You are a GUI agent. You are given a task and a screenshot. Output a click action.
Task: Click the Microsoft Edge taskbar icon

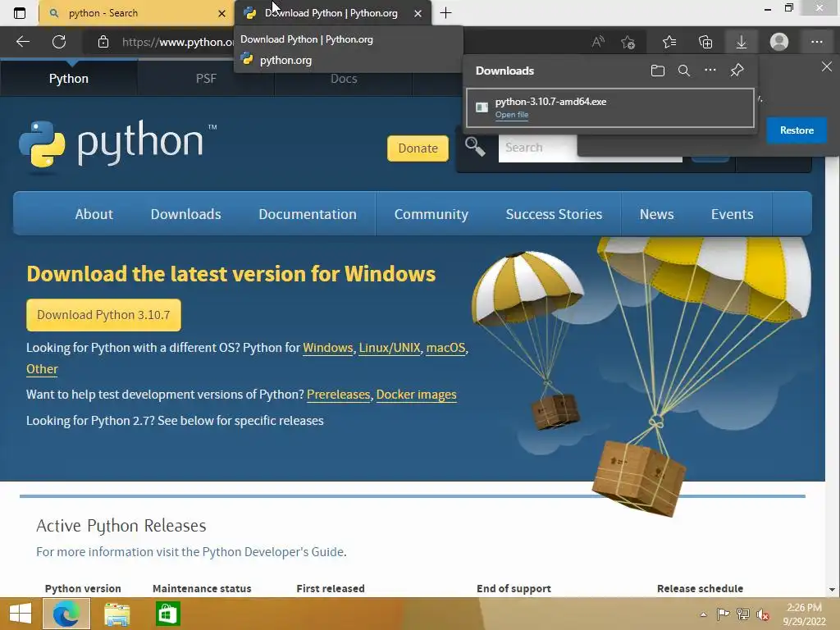(66, 614)
